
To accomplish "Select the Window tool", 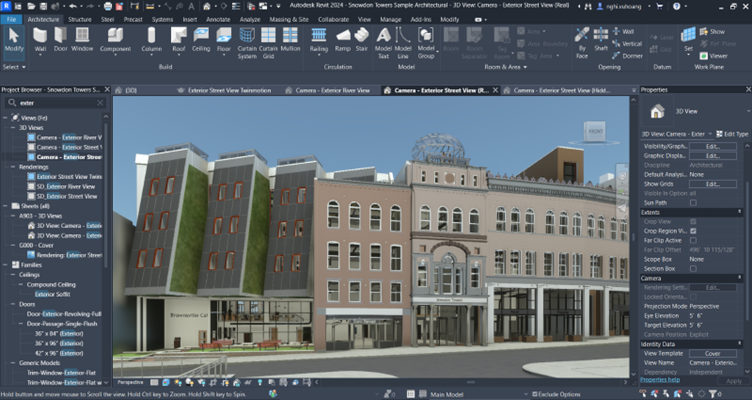I will (x=82, y=39).
